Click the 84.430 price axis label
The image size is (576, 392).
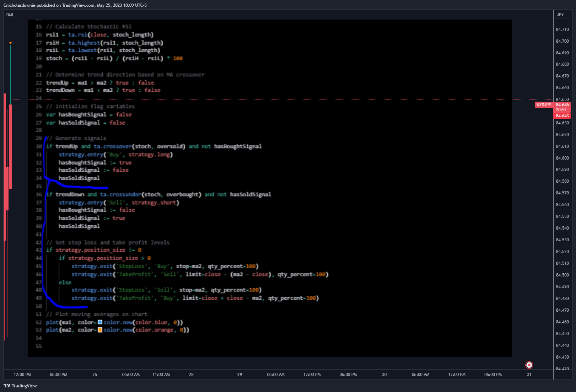[562, 357]
